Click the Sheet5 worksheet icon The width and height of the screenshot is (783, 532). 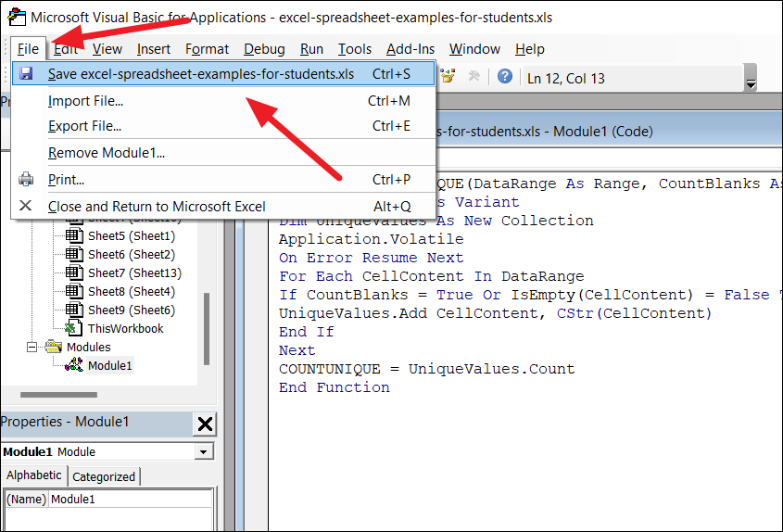pos(74,235)
